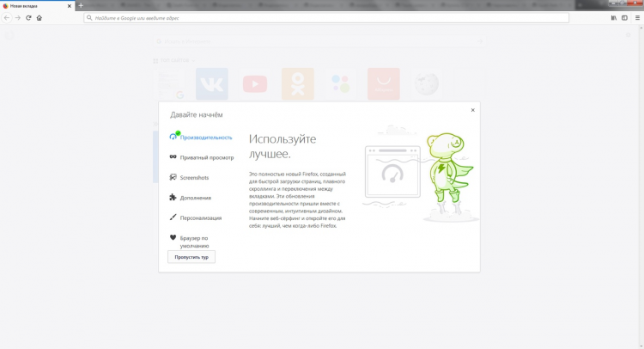
Task: Select the Новая вкладка tab
Action: pyautogui.click(x=38, y=6)
